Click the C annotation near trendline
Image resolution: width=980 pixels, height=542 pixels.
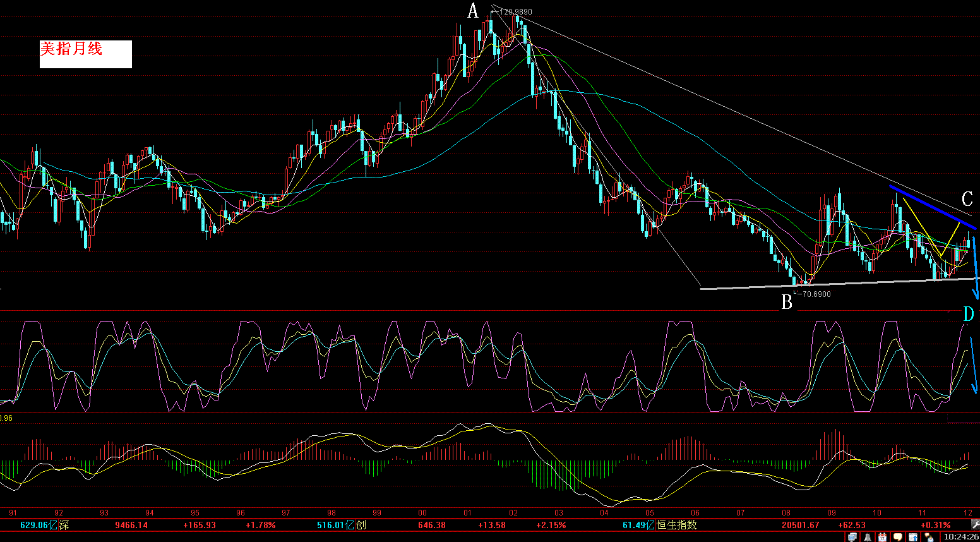coord(967,200)
